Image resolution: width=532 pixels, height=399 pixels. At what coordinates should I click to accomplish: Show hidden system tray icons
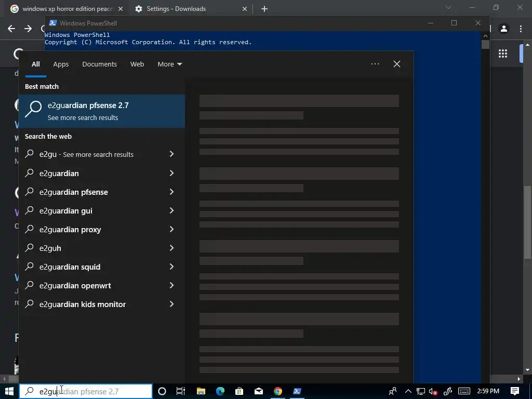point(408,391)
